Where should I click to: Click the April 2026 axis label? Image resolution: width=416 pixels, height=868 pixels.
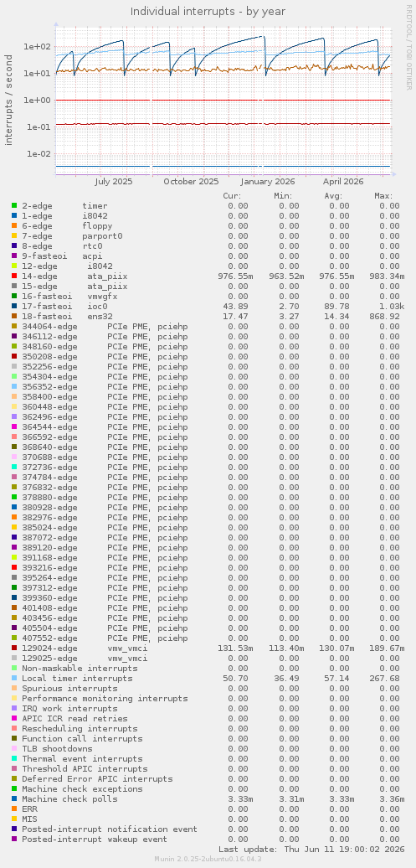[x=343, y=181]
